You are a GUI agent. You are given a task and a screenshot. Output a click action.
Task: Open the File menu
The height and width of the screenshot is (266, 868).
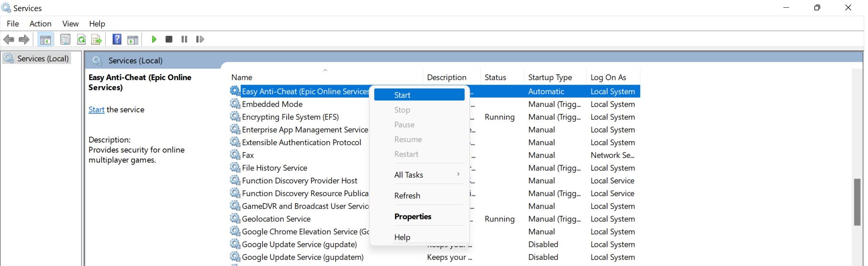[13, 24]
